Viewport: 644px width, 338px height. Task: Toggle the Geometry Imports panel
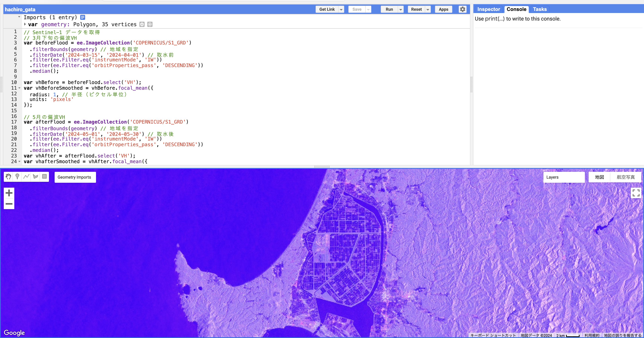[75, 177]
